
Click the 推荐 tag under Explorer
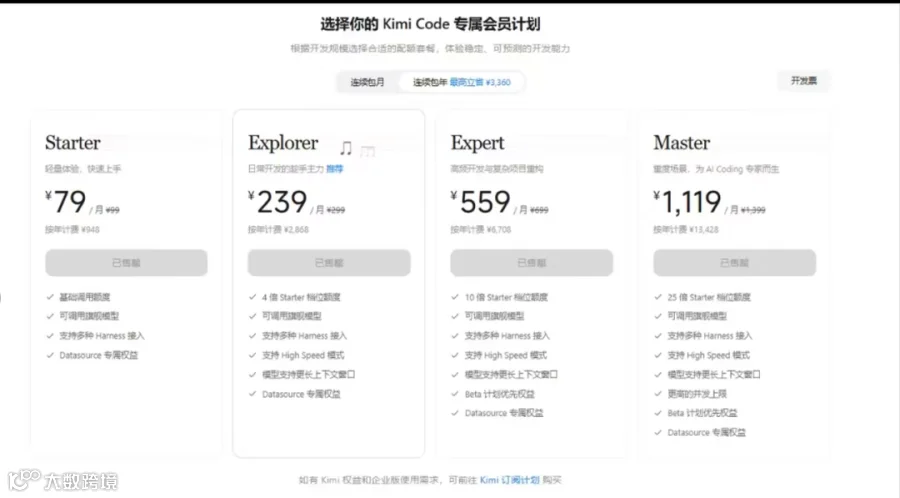point(335,169)
